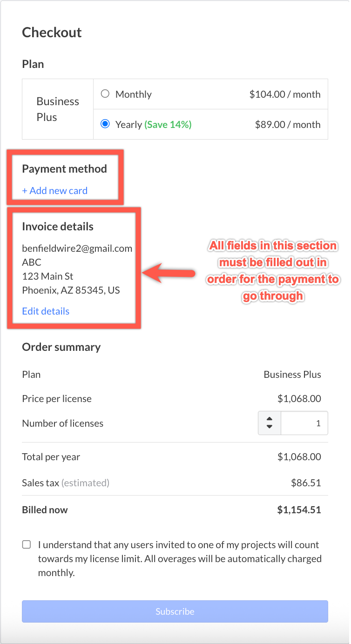This screenshot has height=644, width=351.
Task: Increase number of licenses with up arrow
Action: coord(270,418)
